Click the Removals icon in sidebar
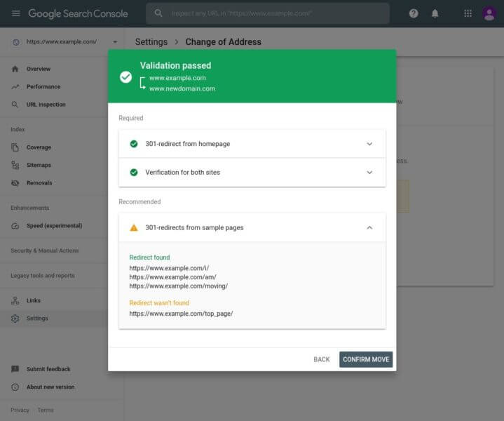The height and width of the screenshot is (421, 504). [x=15, y=183]
